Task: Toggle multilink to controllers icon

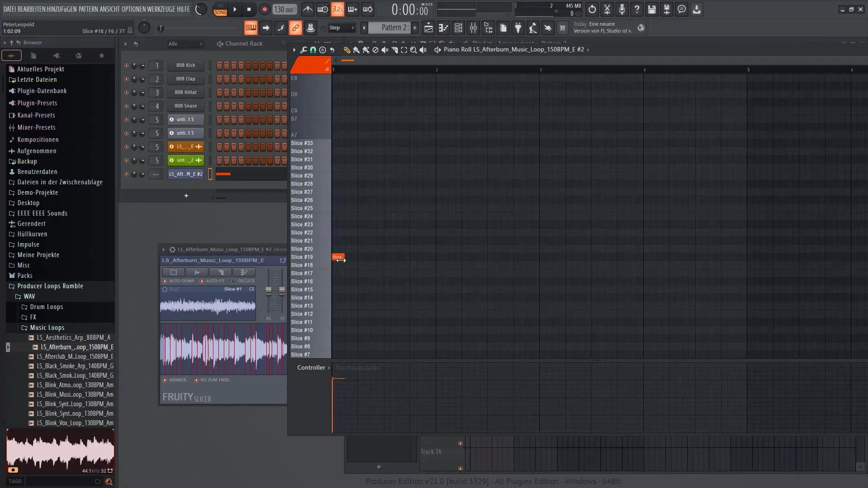Action: 295,28
